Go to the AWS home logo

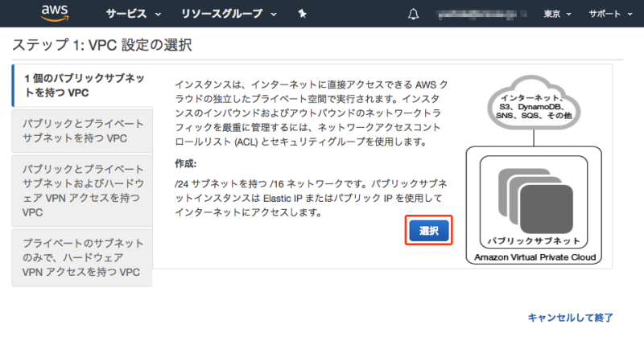coord(55,13)
